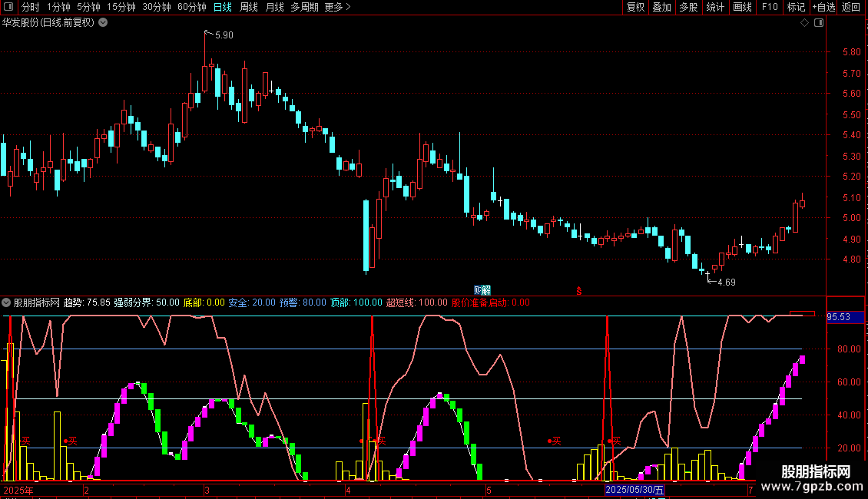Click the 2025/05/30 date marker on timeline
The width and height of the screenshot is (868, 499).
pos(634,490)
